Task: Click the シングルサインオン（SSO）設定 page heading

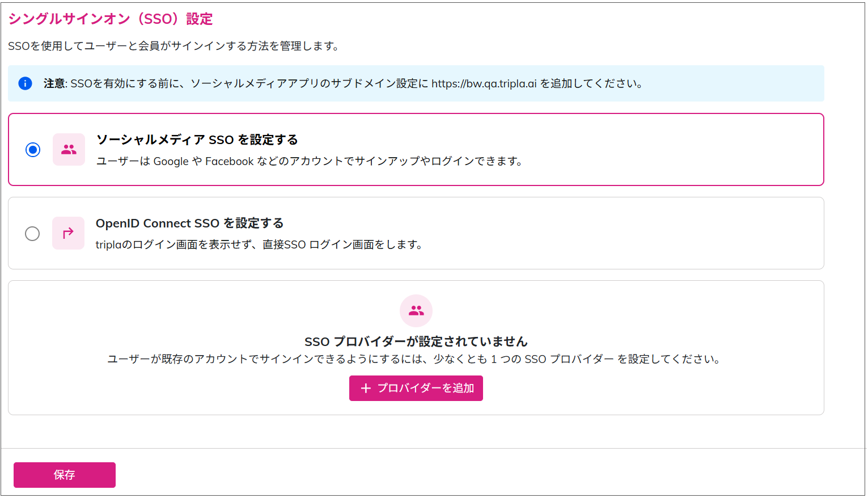Action: pyautogui.click(x=111, y=19)
